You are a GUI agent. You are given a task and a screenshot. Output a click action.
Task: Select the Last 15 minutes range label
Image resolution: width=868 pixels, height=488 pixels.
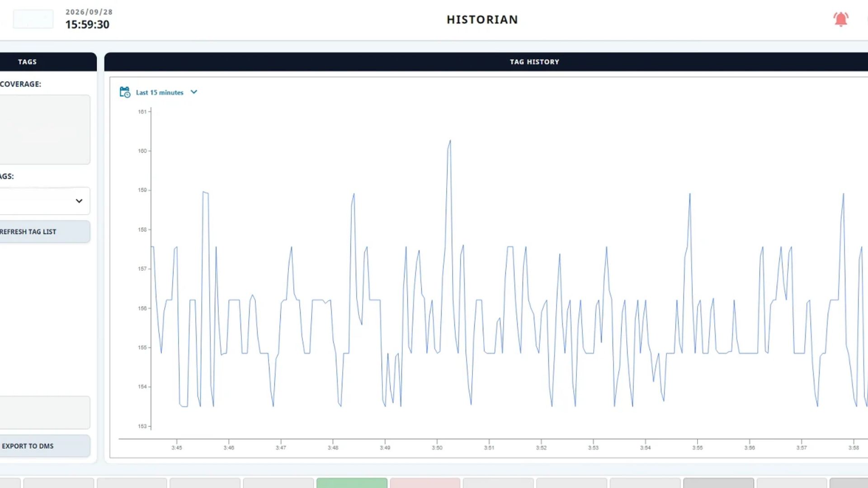(x=160, y=93)
